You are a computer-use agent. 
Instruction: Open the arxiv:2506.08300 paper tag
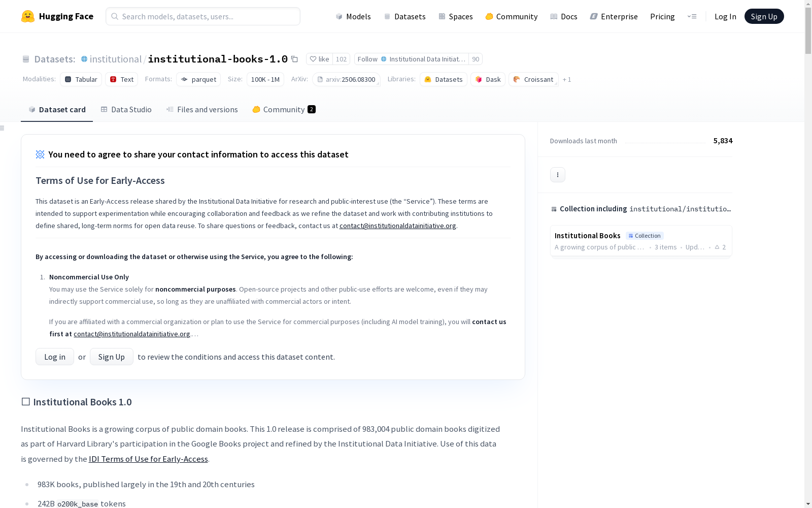[x=346, y=79]
